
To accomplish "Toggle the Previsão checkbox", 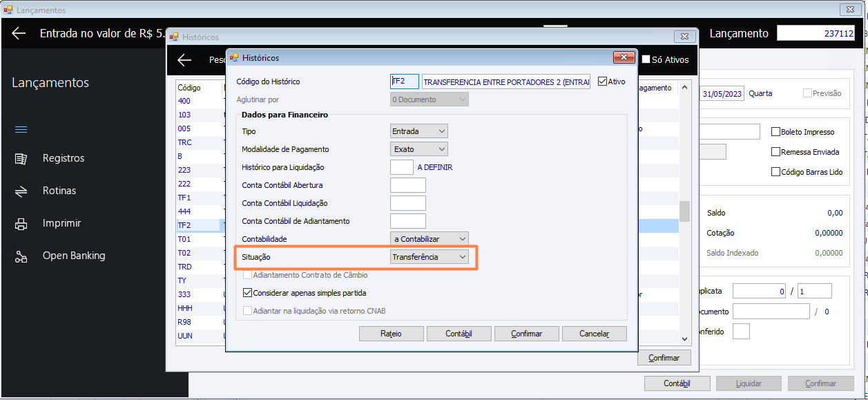I will click(807, 93).
